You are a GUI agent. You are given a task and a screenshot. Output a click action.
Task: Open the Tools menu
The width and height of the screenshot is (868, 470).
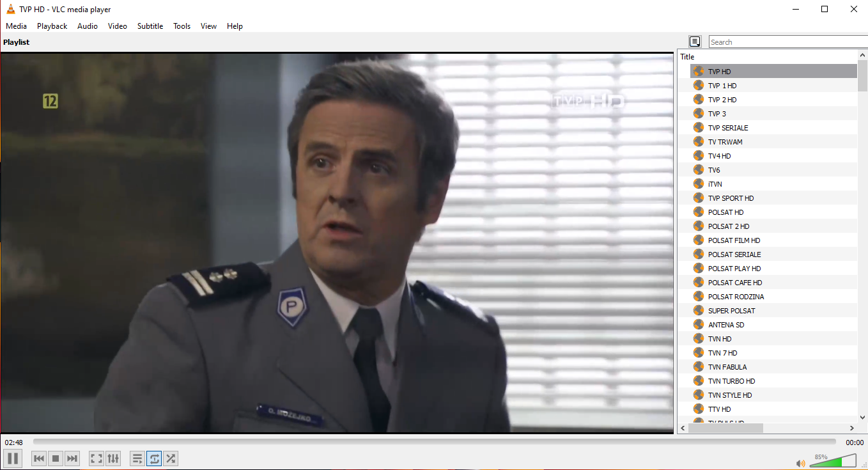coord(182,26)
